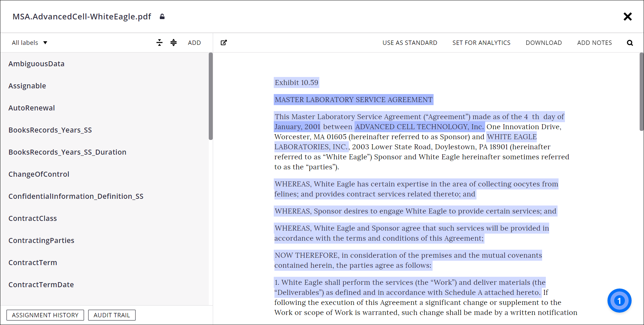Click the blue "1" page badge

619,301
